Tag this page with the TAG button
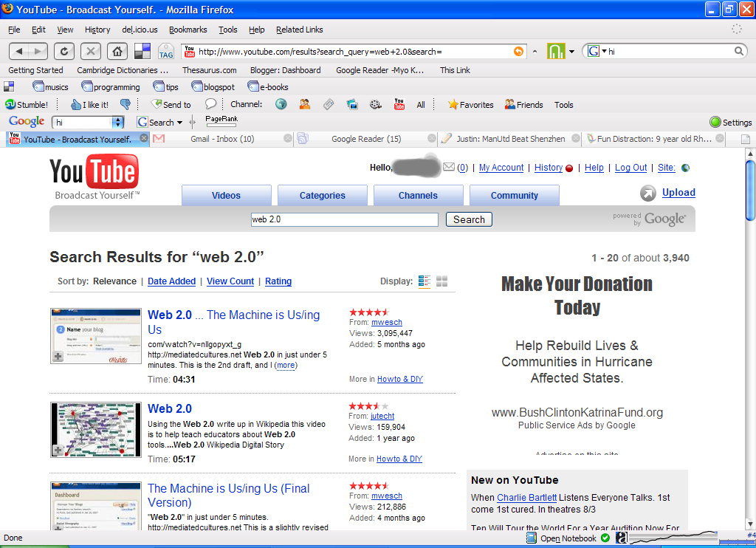 (166, 51)
